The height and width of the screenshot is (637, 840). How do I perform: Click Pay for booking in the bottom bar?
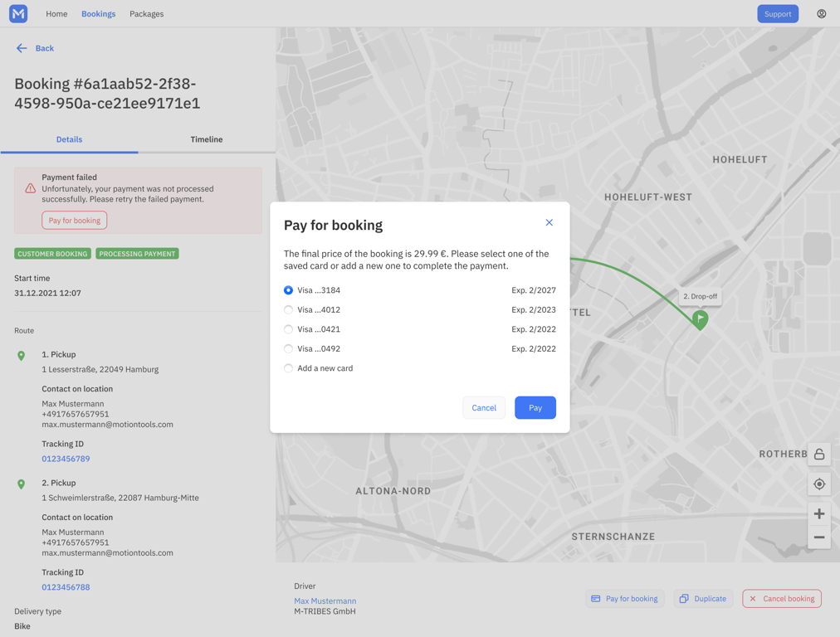point(625,599)
